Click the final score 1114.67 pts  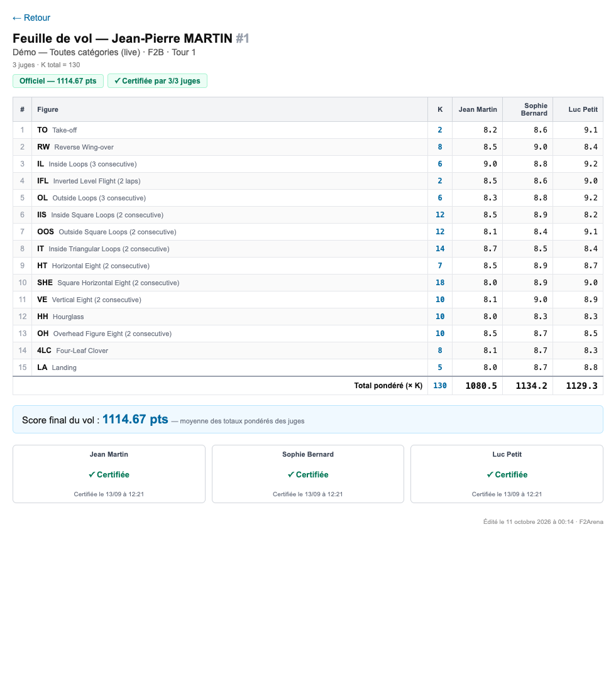pos(135,419)
